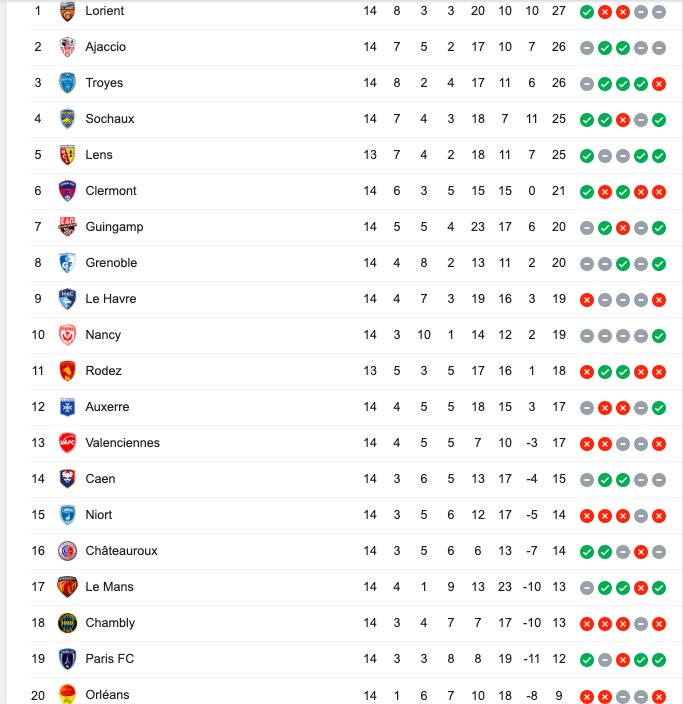Open the Ajaccio team page link
The height and width of the screenshot is (704, 683).
(x=106, y=47)
